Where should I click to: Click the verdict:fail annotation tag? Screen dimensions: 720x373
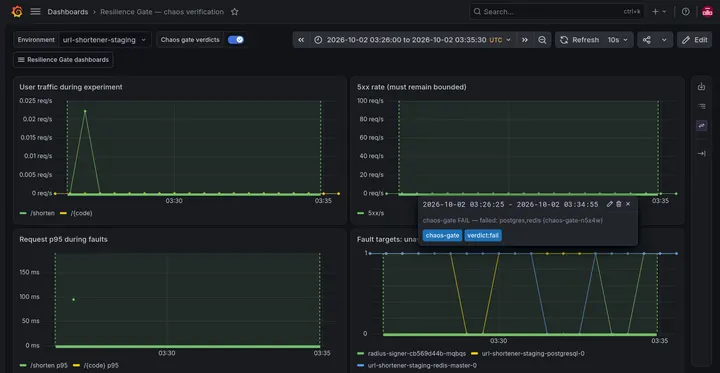click(483, 236)
